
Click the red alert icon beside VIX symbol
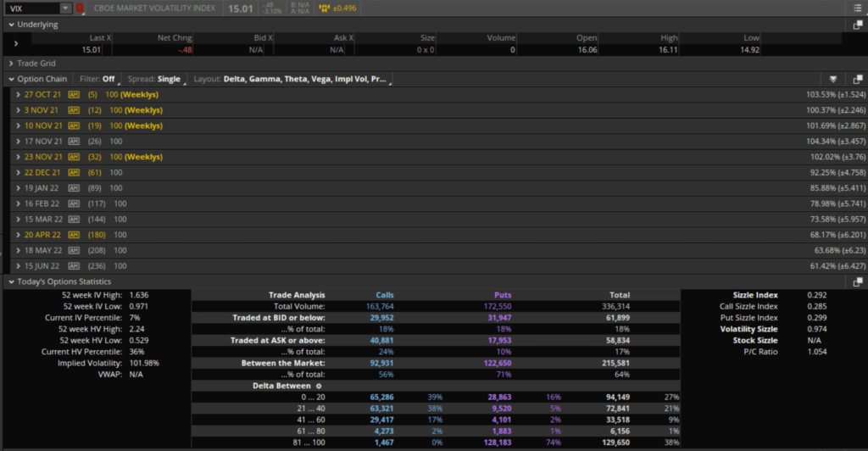pos(80,8)
